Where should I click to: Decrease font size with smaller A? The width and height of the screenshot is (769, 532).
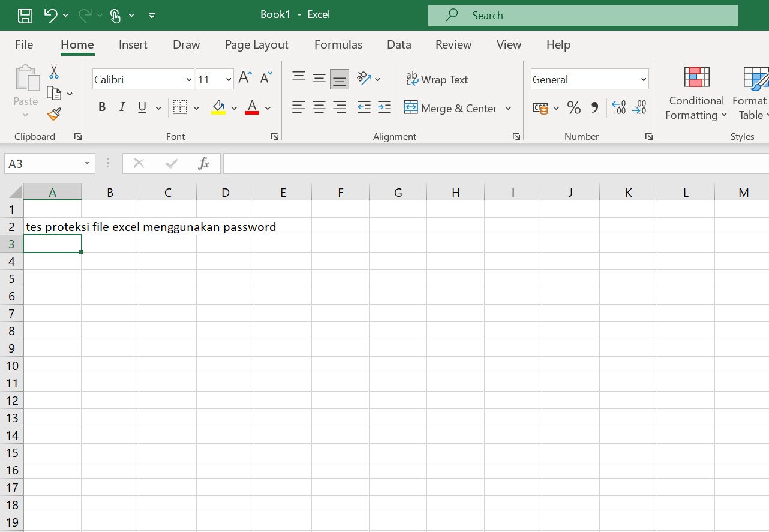pyautogui.click(x=266, y=77)
